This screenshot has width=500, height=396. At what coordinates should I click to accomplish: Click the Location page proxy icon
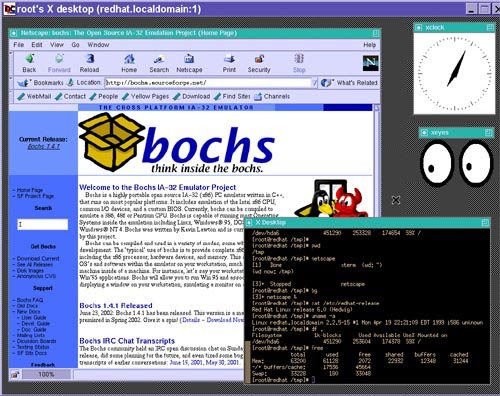[70, 82]
